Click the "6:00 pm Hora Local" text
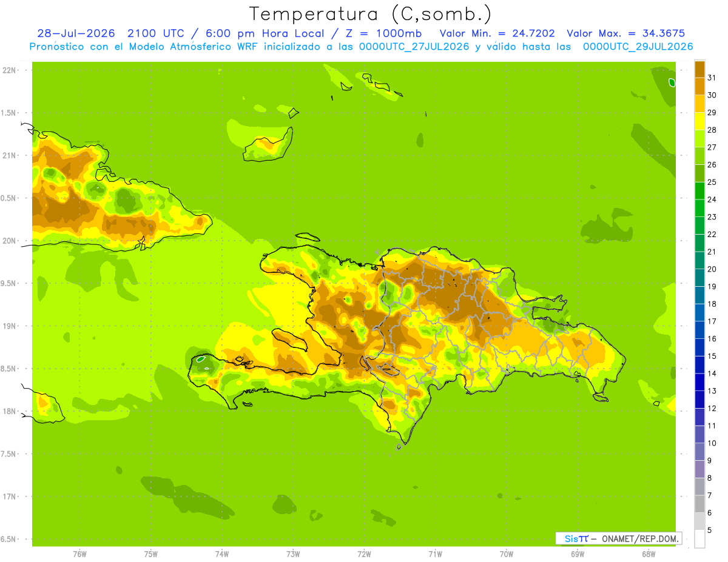The image size is (728, 562). point(265,33)
